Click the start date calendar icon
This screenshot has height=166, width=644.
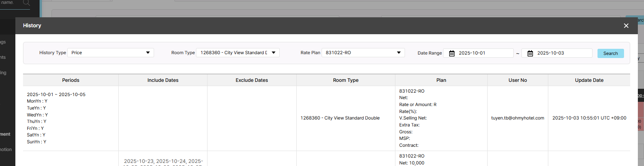point(452,53)
